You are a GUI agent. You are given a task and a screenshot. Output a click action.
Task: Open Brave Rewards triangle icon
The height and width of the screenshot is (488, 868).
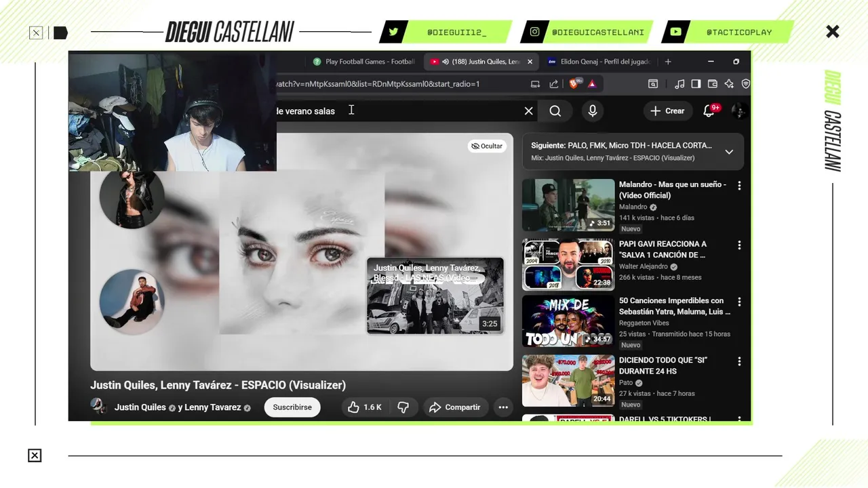(x=592, y=84)
